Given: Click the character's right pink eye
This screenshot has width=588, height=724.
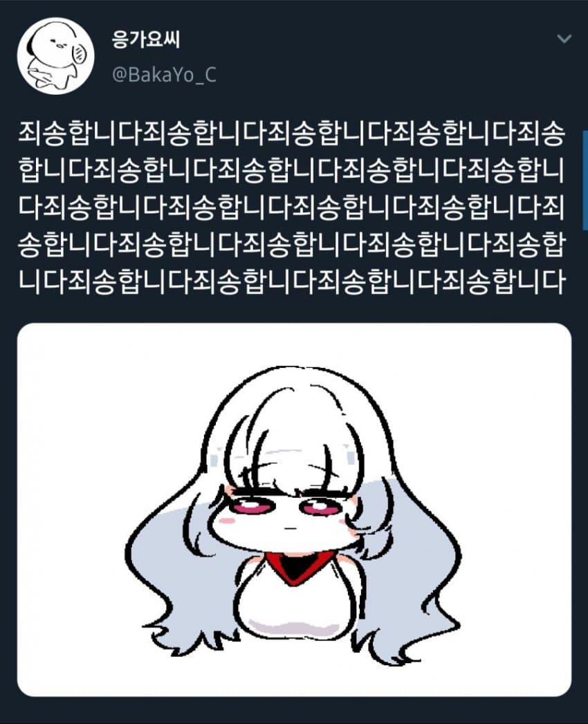Looking at the screenshot, I should point(319,508).
